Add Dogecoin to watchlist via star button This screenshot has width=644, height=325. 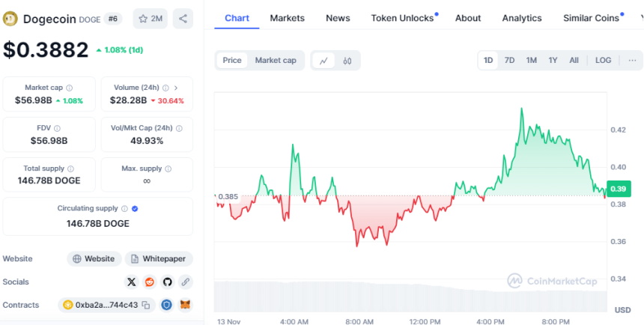151,19
